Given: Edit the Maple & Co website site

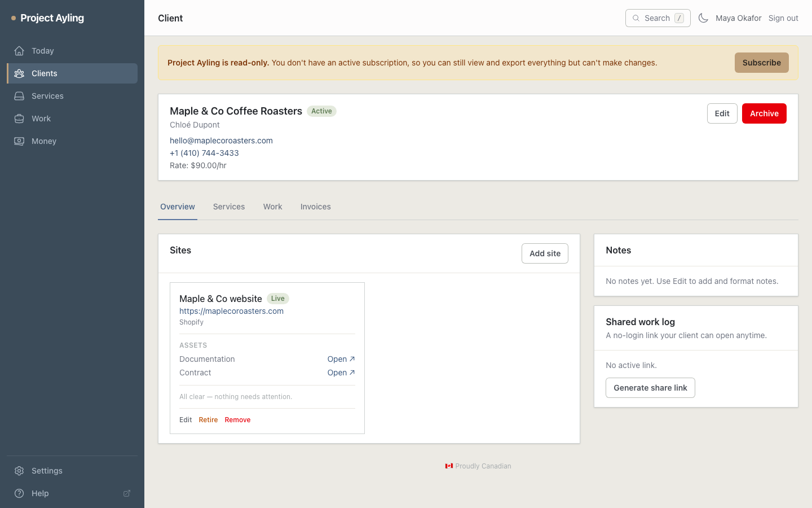Looking at the screenshot, I should (x=186, y=420).
